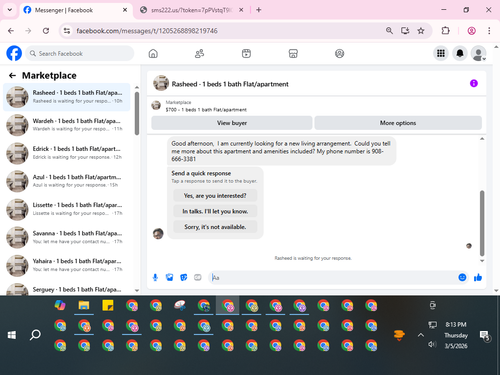500x375 pixels.
Task: Click the More options button
Action: pos(398,123)
